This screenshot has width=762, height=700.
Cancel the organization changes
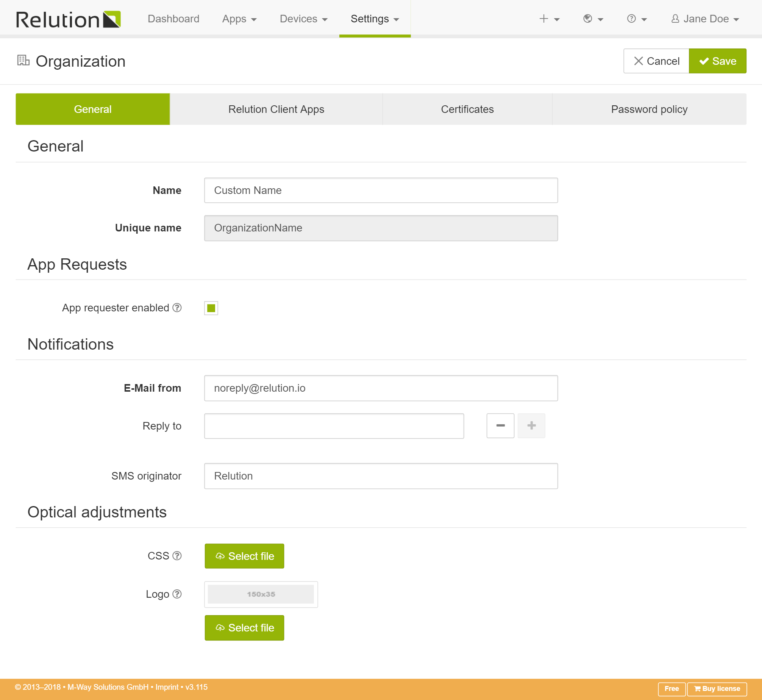(x=656, y=61)
